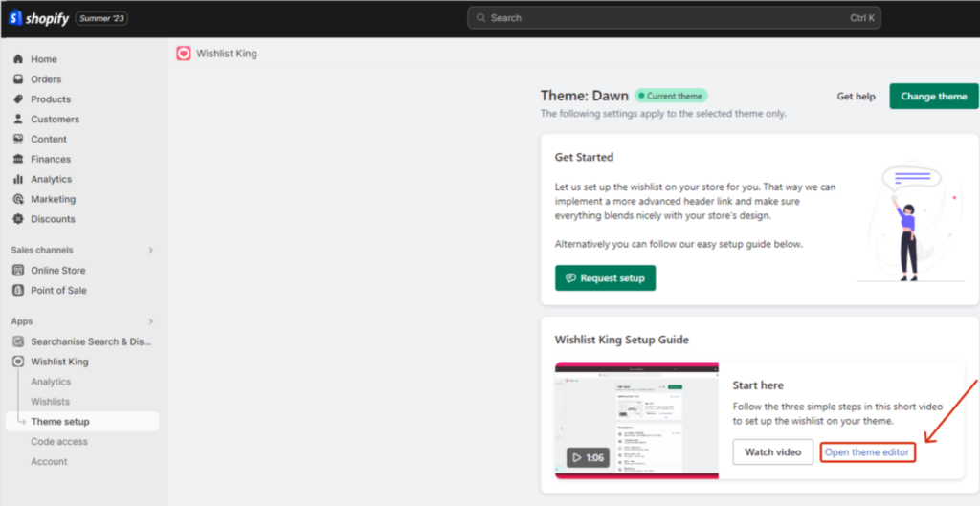Click the Wishlist King sidebar heart icon
Image resolution: width=980 pixels, height=506 pixels.
click(x=18, y=362)
